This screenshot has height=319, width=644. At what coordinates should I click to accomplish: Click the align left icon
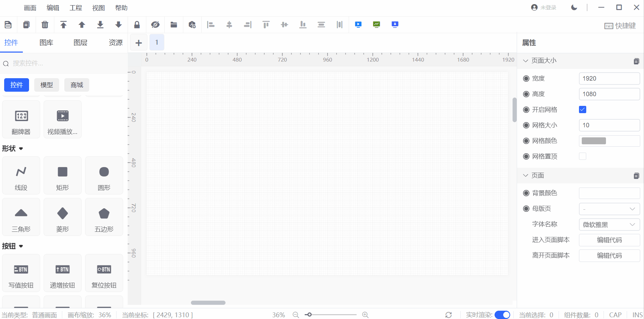click(x=211, y=25)
